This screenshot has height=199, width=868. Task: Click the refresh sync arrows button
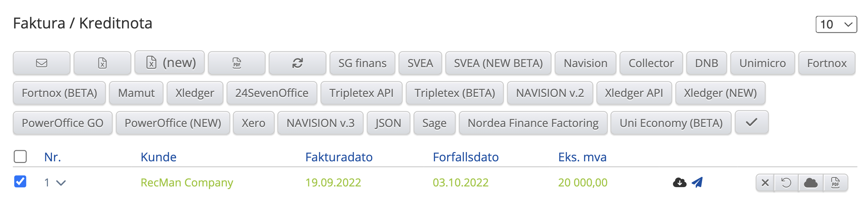297,63
